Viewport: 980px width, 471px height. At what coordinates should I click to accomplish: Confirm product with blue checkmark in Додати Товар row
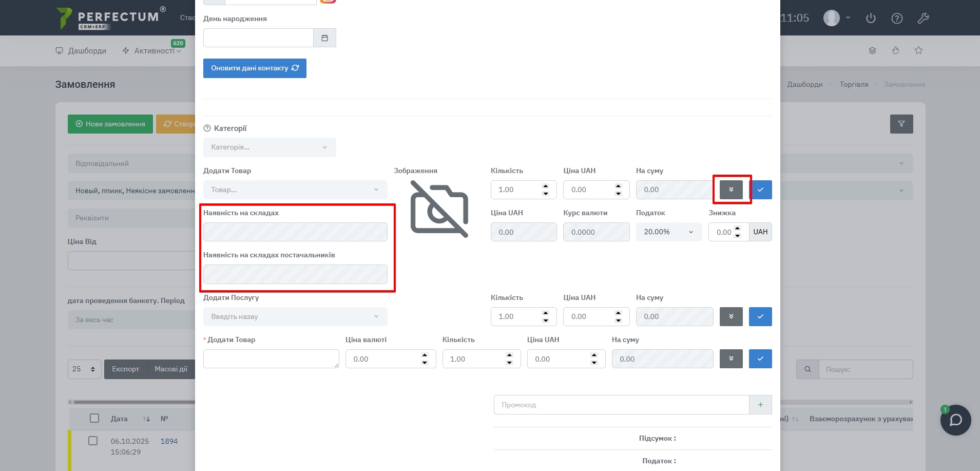click(760, 190)
